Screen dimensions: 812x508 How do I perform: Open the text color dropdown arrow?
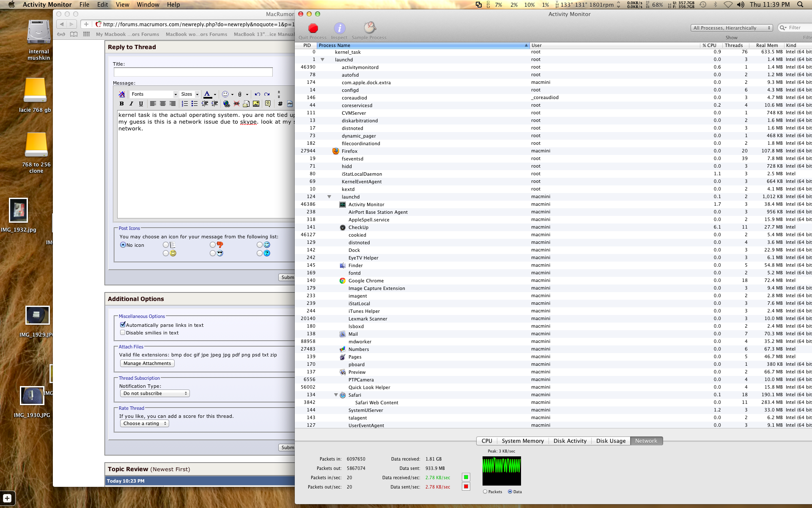point(215,94)
